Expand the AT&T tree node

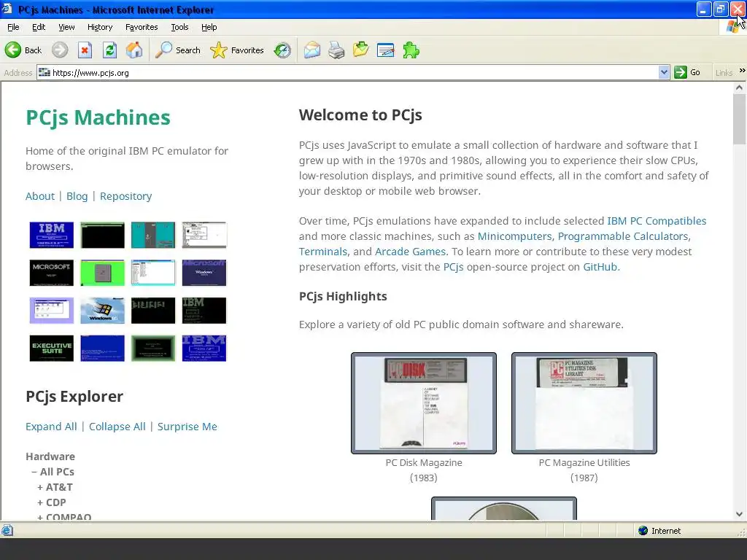pyautogui.click(x=40, y=487)
